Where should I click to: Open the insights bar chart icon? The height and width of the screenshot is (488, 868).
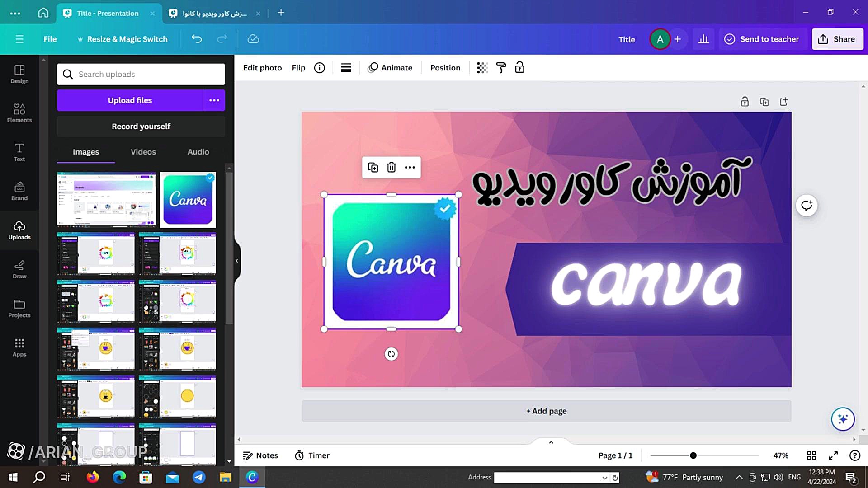tap(703, 39)
